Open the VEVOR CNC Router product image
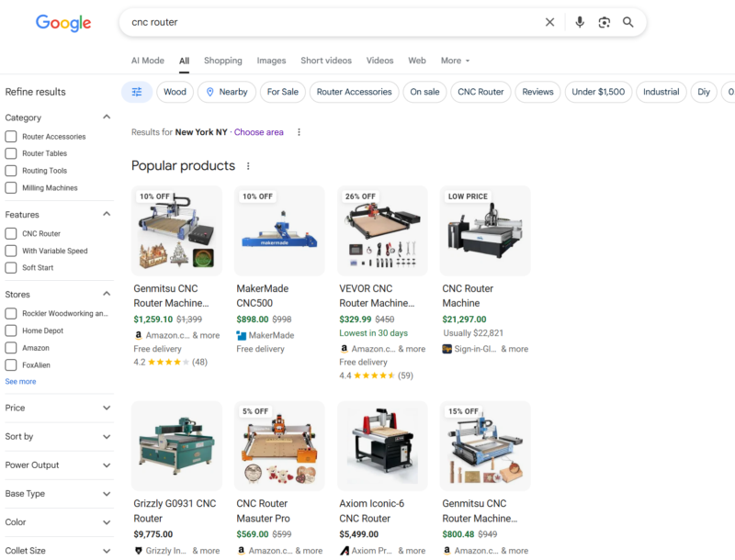The width and height of the screenshot is (735, 560). coord(382,230)
